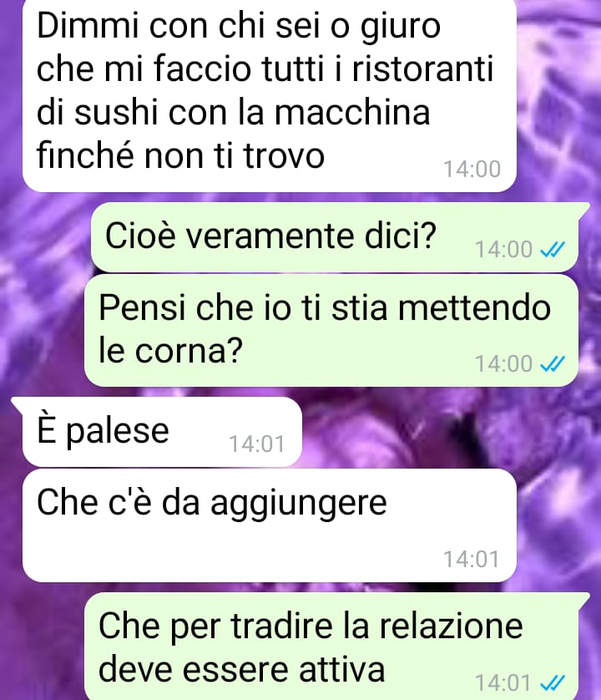The image size is (601, 700).
Task: Select the "È palese" message bubble
Action: point(163,432)
